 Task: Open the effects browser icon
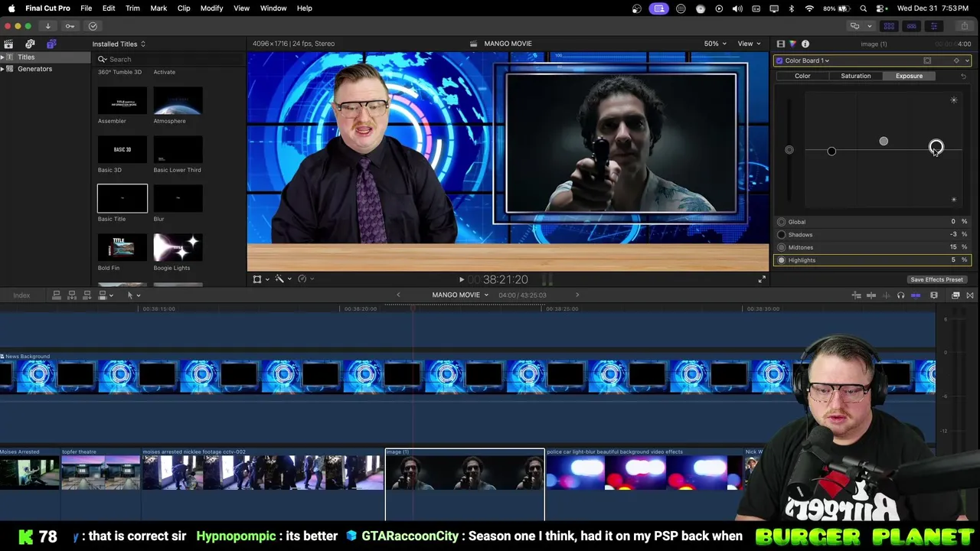tap(955, 295)
